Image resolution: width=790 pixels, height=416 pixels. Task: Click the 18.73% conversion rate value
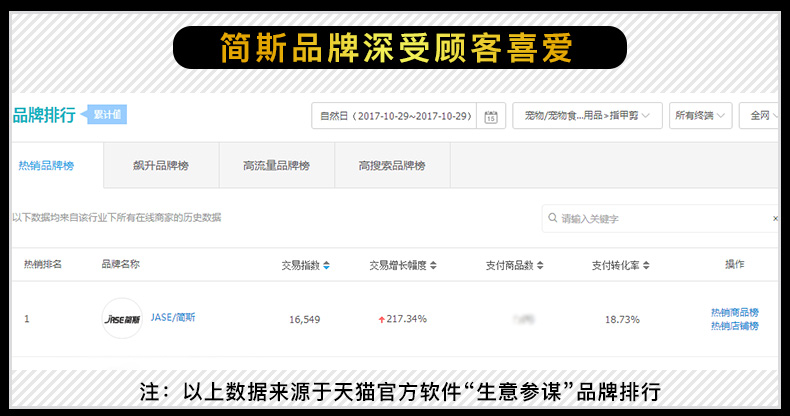[x=622, y=319]
